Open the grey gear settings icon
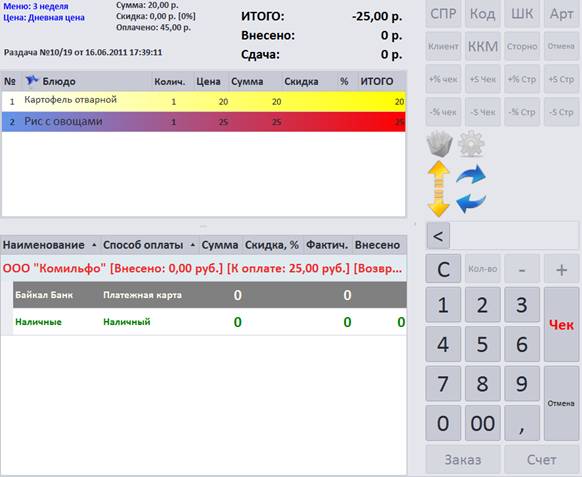The image size is (582, 477). click(x=471, y=143)
